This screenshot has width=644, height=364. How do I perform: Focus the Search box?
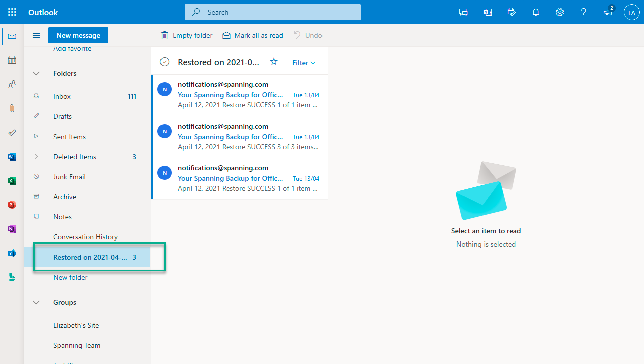[x=272, y=12]
